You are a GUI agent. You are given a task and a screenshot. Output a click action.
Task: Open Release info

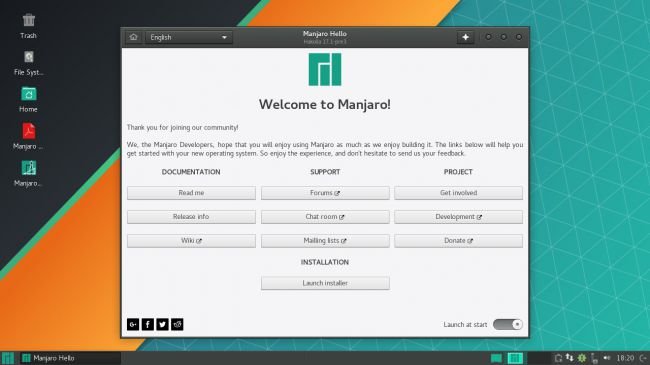pos(191,217)
